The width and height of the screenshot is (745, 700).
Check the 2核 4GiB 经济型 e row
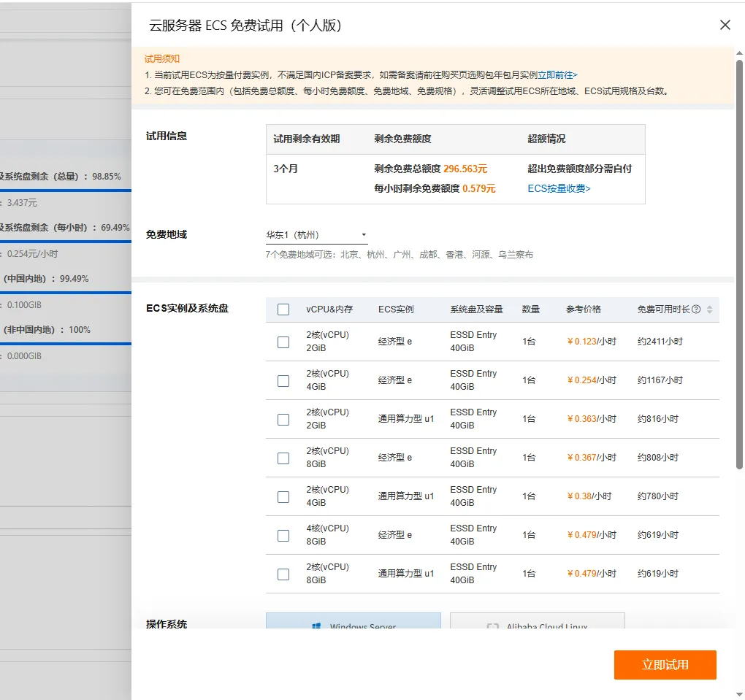point(283,381)
